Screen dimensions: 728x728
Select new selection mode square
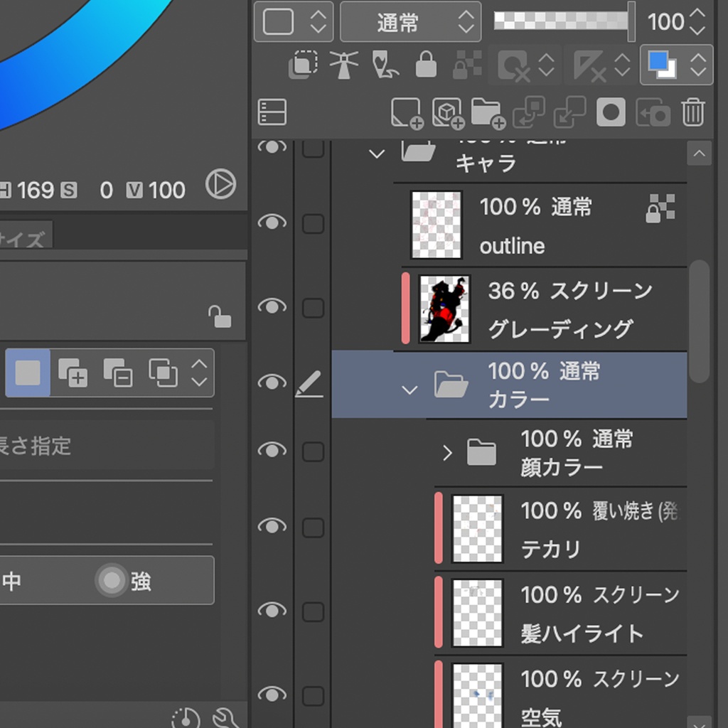pos(28,373)
